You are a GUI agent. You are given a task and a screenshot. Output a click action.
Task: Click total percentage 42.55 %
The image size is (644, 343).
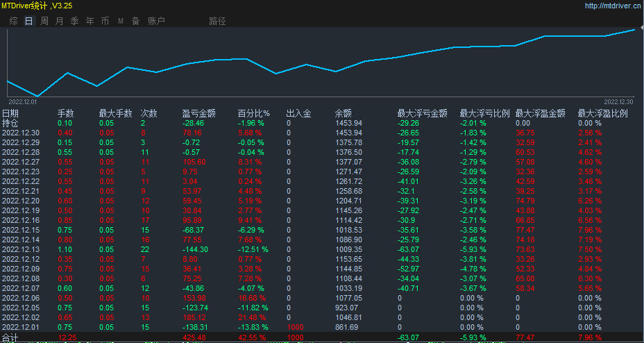click(252, 337)
